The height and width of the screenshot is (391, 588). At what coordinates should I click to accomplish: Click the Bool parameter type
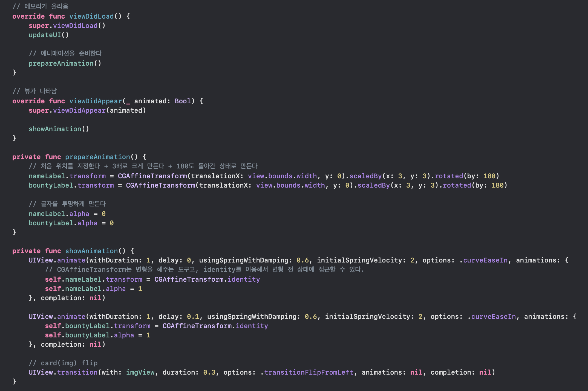[183, 101]
